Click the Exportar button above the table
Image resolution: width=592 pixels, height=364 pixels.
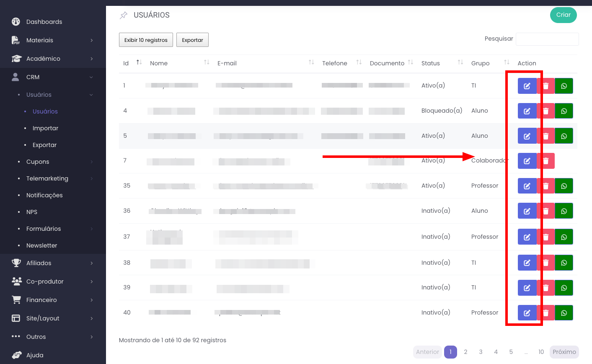point(192,40)
